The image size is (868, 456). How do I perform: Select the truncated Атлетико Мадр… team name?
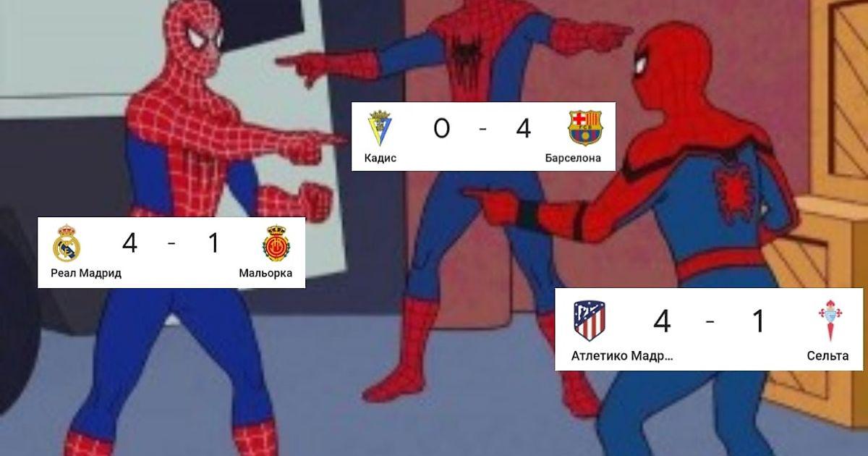click(622, 356)
